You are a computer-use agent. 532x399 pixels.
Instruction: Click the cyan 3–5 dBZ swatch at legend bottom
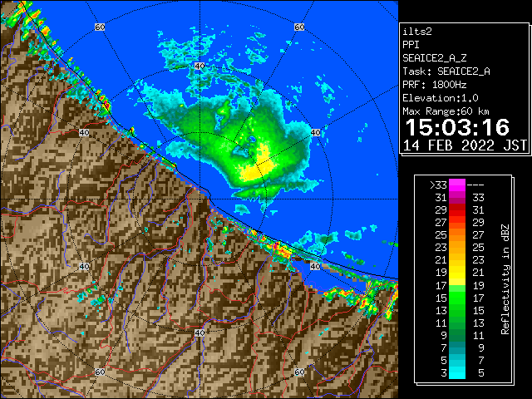pos(457,372)
